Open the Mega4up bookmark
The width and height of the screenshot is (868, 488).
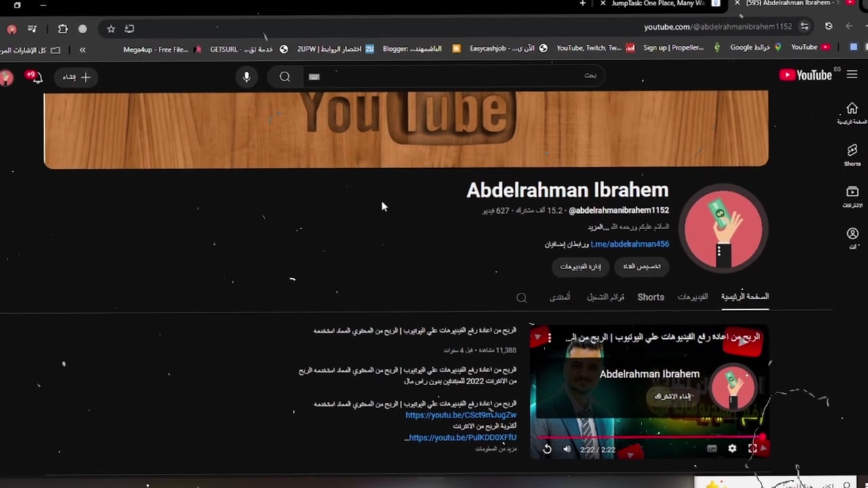162,49
